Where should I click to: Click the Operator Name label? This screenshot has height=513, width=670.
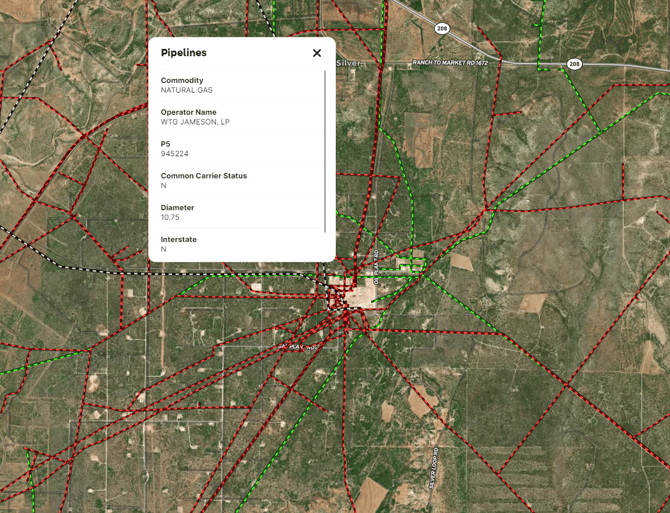pyautogui.click(x=188, y=112)
